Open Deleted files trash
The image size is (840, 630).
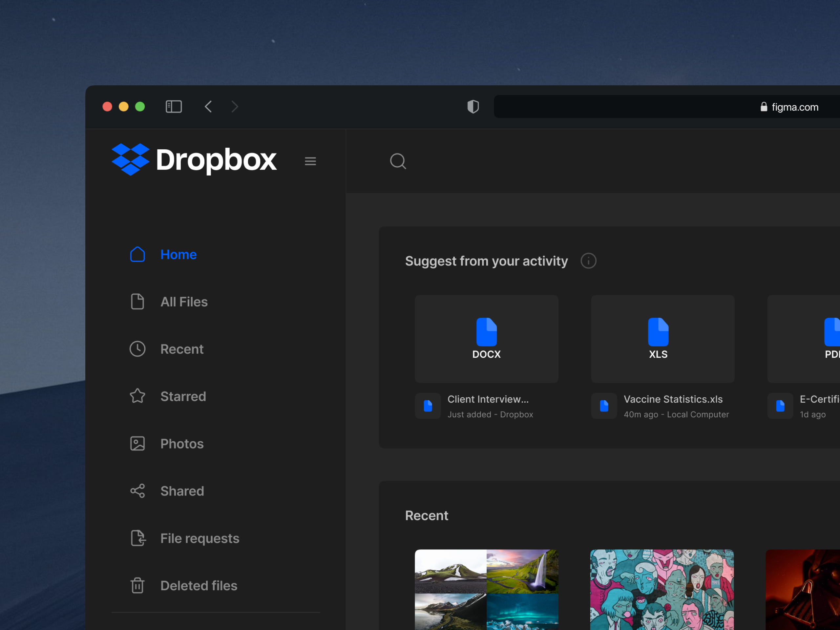coord(198,586)
